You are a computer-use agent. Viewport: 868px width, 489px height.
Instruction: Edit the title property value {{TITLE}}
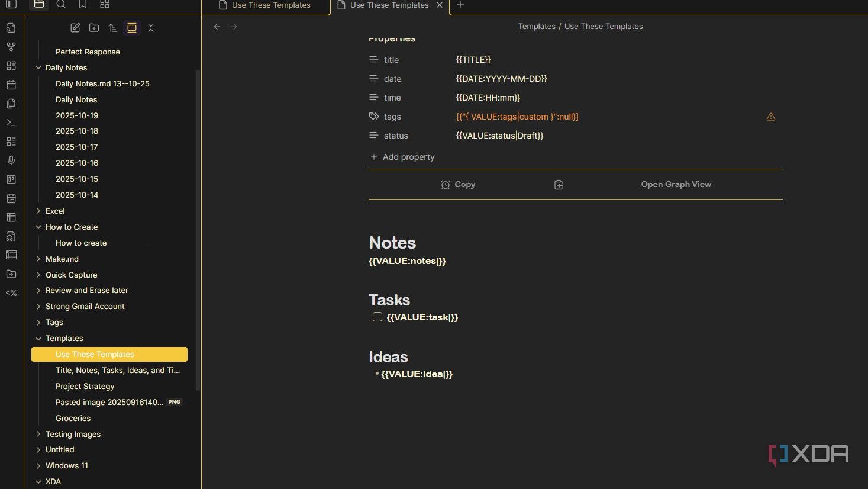coord(473,60)
